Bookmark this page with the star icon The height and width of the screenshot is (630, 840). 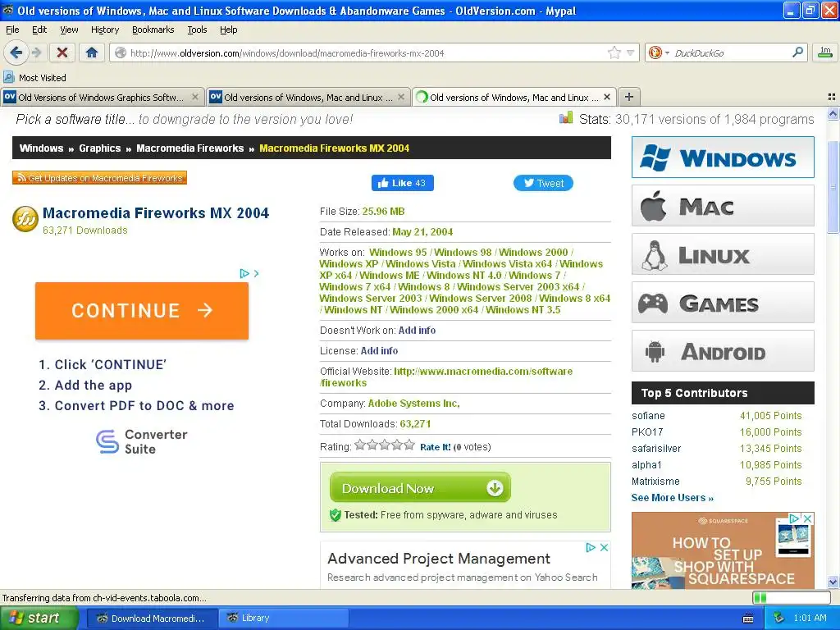[614, 52]
